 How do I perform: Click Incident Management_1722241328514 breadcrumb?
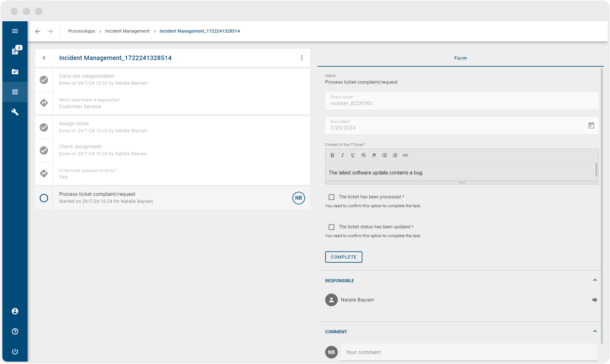pos(200,31)
